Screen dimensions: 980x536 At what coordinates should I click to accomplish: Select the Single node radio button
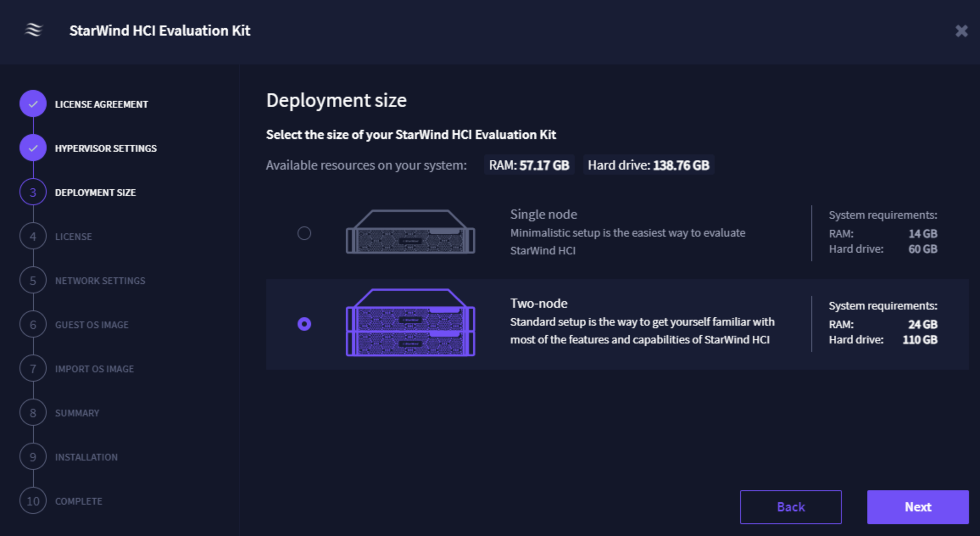pyautogui.click(x=304, y=233)
